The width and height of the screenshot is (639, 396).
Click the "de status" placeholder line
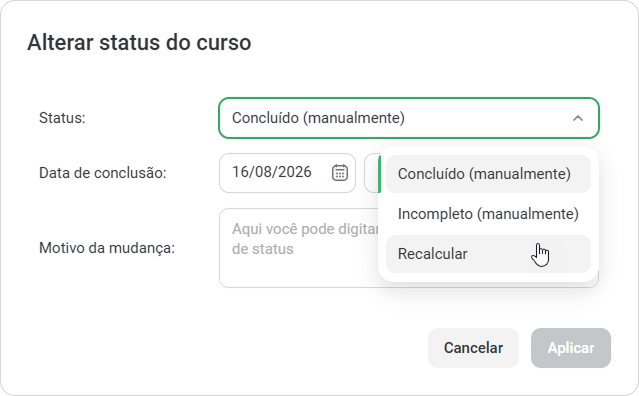(x=262, y=249)
